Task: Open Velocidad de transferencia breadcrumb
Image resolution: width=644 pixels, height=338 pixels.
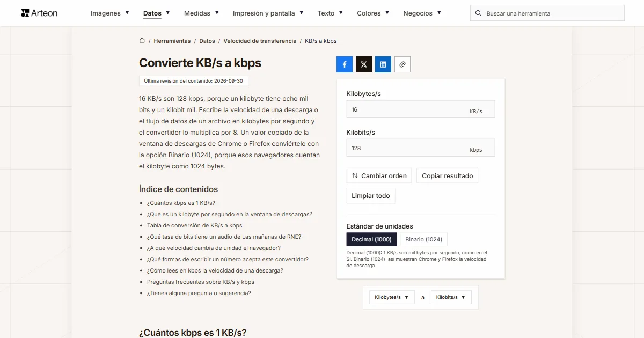Action: tap(260, 41)
